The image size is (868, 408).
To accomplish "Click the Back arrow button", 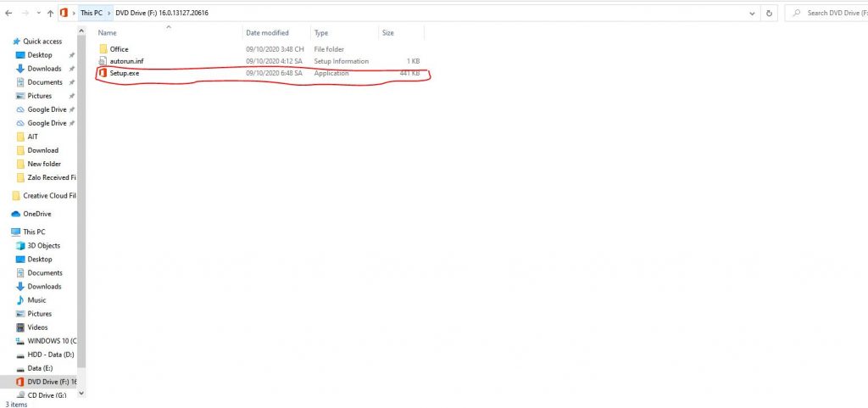I will click(x=8, y=14).
